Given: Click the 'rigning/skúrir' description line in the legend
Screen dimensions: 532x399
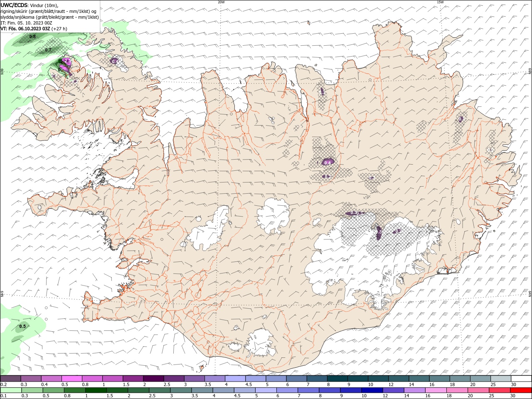Looking at the screenshot, I should click(x=49, y=11).
